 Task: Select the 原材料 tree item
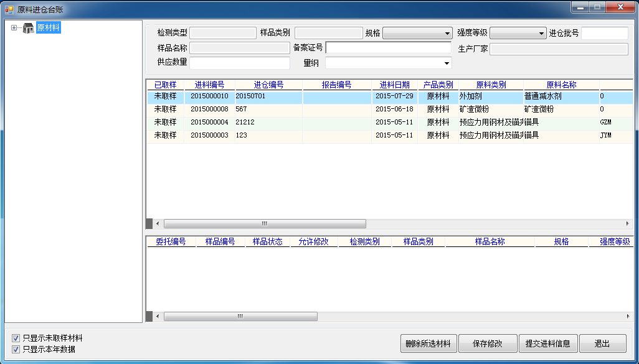pos(48,28)
